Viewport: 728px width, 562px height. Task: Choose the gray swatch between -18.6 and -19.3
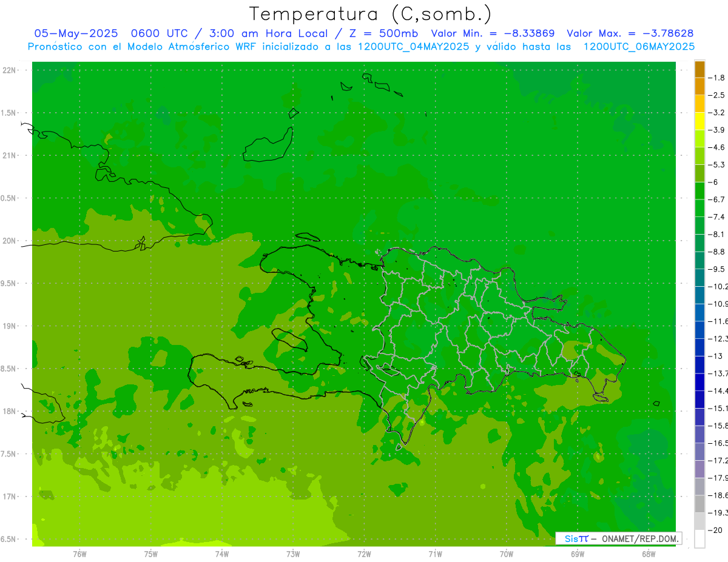pyautogui.click(x=699, y=504)
